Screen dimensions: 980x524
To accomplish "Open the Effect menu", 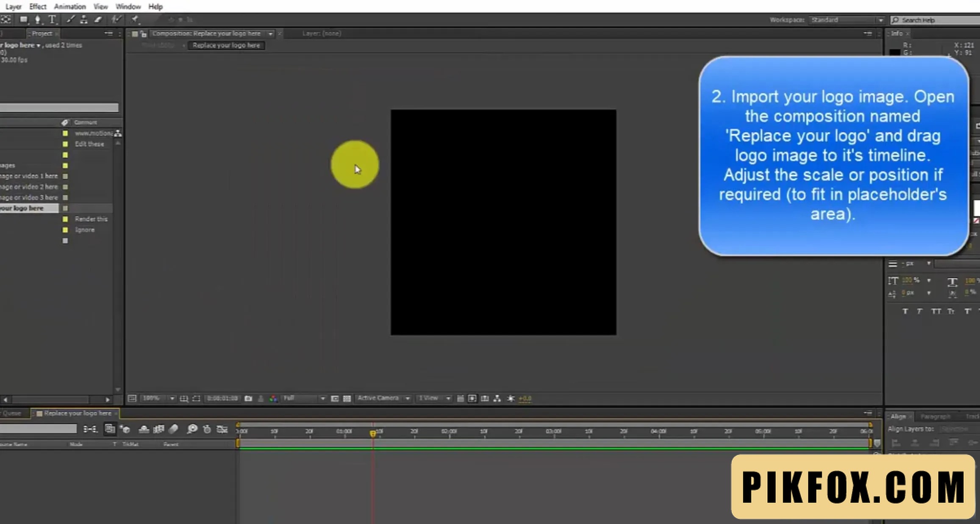I will pyautogui.click(x=38, y=6).
